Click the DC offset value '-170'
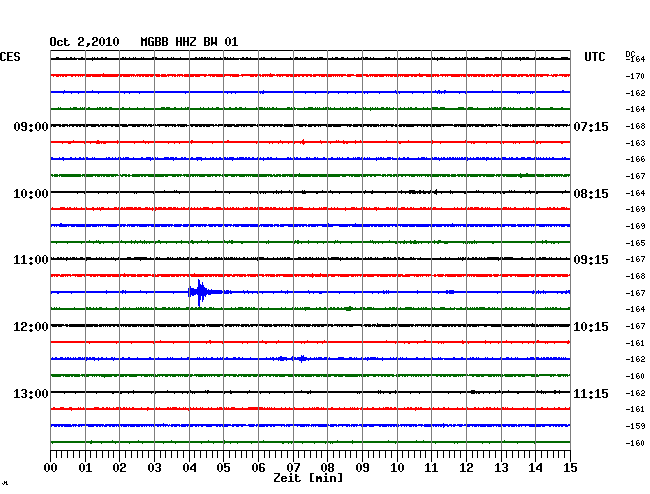The width and height of the screenshot is (650, 494). 635,76
